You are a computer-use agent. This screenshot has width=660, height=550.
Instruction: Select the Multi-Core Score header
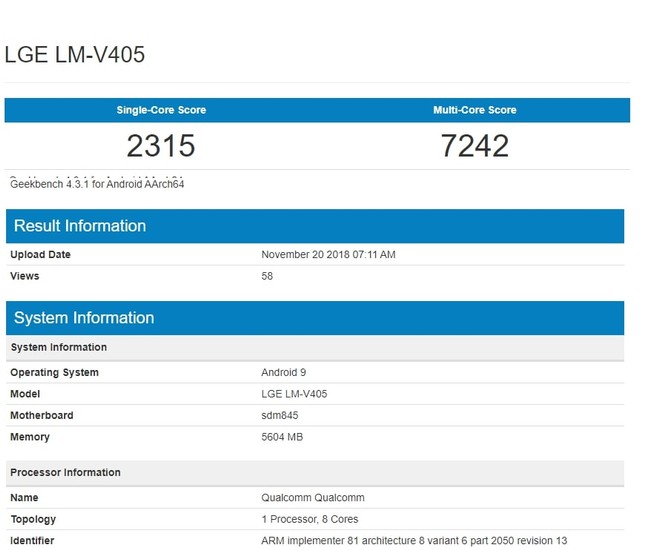coord(474,110)
